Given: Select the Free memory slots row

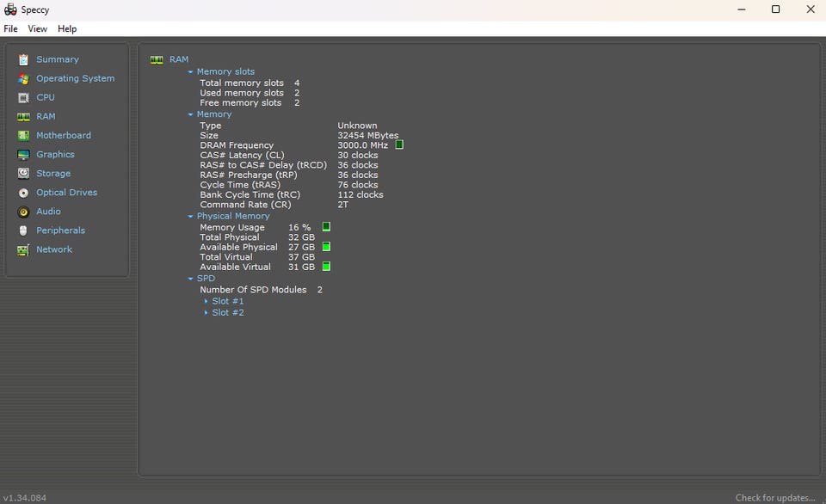Looking at the screenshot, I should 250,102.
